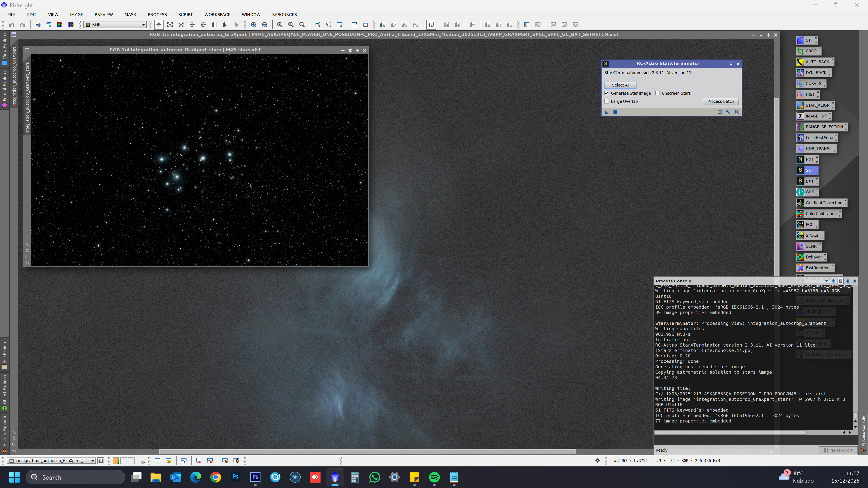Click StarXTerminator new instance triangle icon
Image resolution: width=868 pixels, height=488 pixels.
point(607,112)
